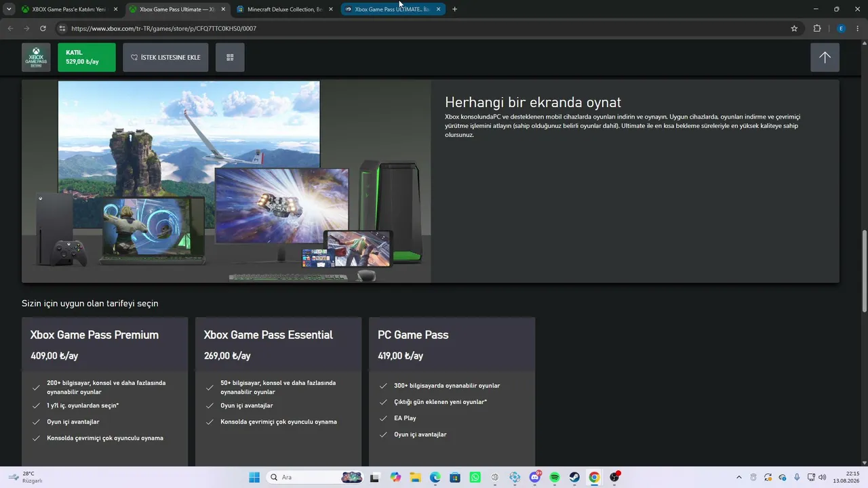Image resolution: width=868 pixels, height=488 pixels.
Task: Click the Herhangi bir ekranda oynat heading
Action: pyautogui.click(x=533, y=102)
